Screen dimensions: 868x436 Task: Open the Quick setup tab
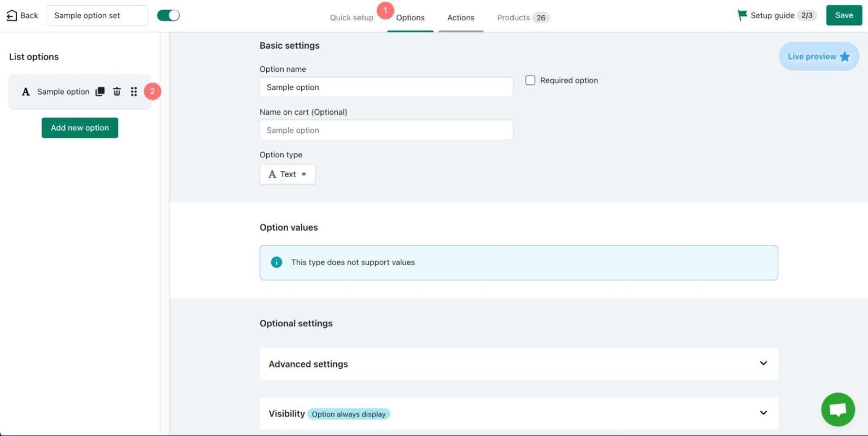(x=351, y=18)
